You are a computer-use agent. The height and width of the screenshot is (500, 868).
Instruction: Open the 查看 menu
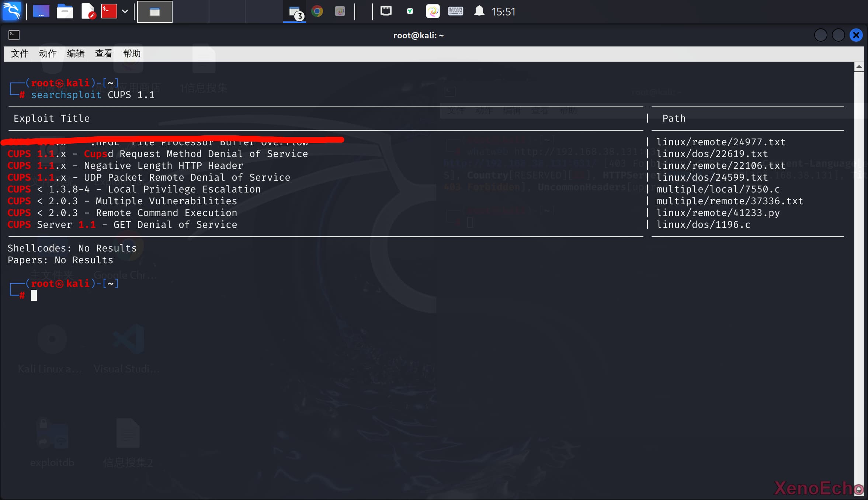tap(104, 53)
